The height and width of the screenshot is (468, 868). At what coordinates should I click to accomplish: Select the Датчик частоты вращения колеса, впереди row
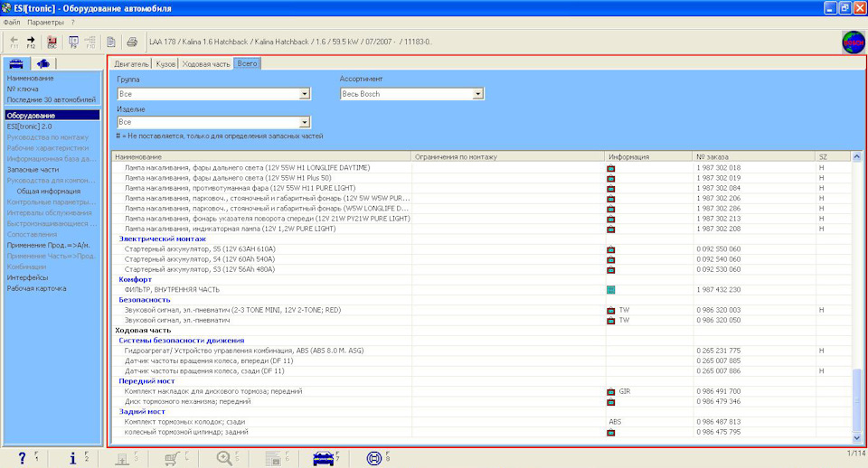point(482,361)
